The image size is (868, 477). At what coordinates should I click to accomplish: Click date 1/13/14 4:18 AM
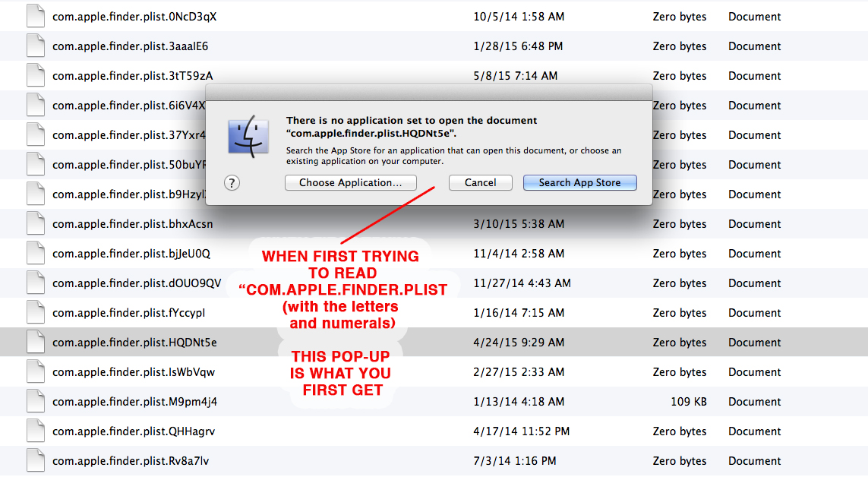(519, 402)
